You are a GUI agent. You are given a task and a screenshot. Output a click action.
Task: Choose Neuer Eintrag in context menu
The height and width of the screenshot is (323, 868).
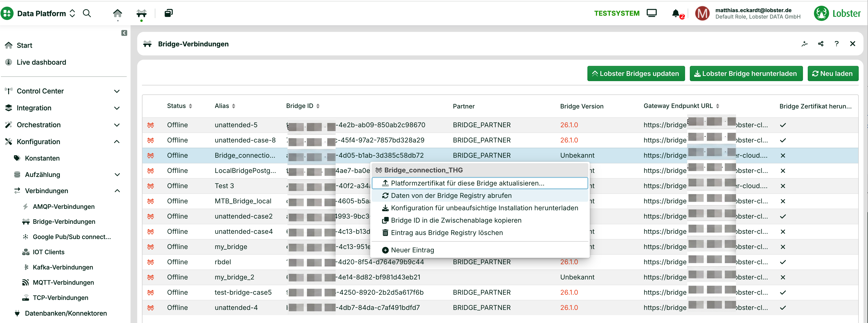[480, 250]
